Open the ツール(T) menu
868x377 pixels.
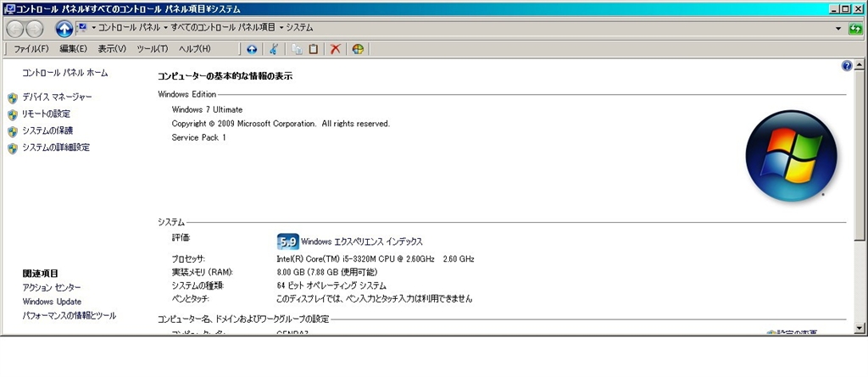[153, 49]
